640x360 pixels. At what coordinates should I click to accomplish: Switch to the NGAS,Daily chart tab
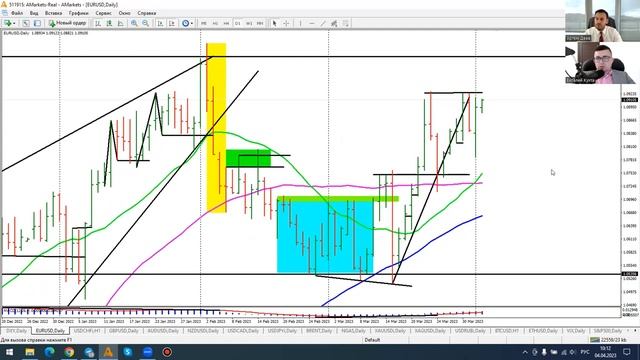(x=353, y=331)
